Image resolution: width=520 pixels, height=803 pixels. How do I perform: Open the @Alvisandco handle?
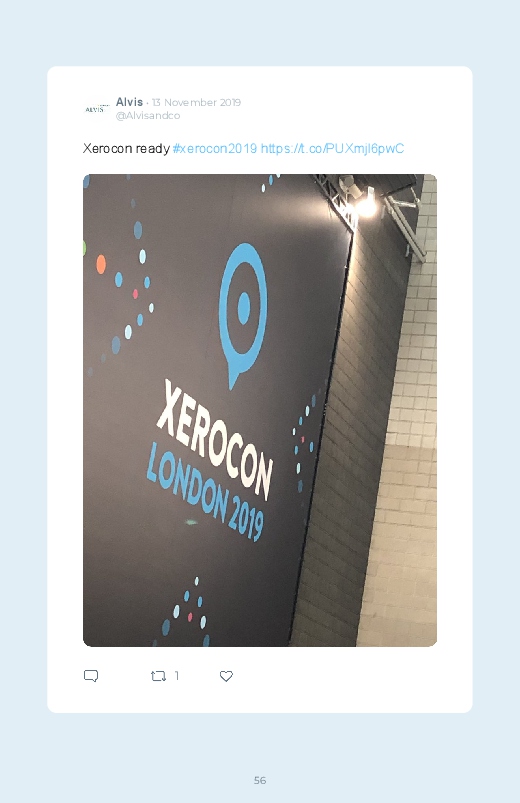click(x=148, y=116)
